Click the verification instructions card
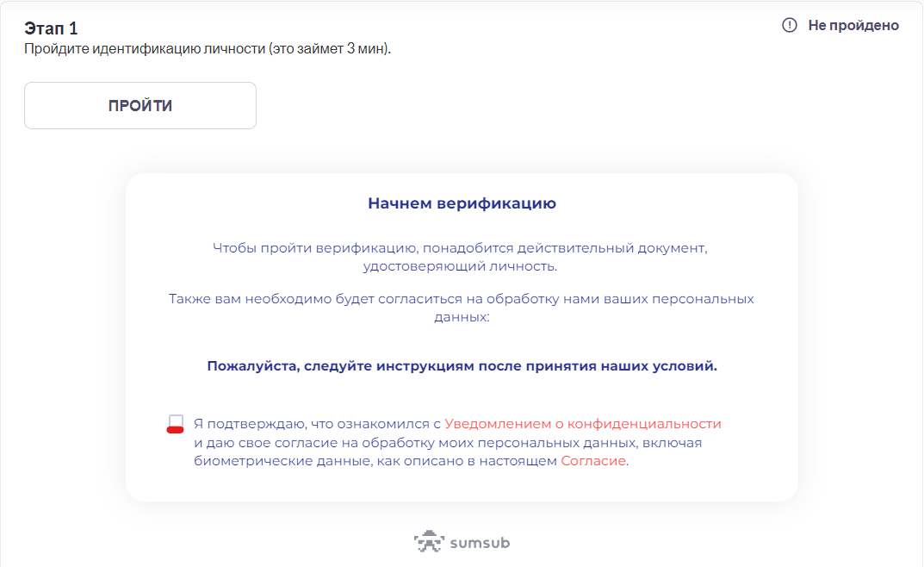 coord(462,336)
